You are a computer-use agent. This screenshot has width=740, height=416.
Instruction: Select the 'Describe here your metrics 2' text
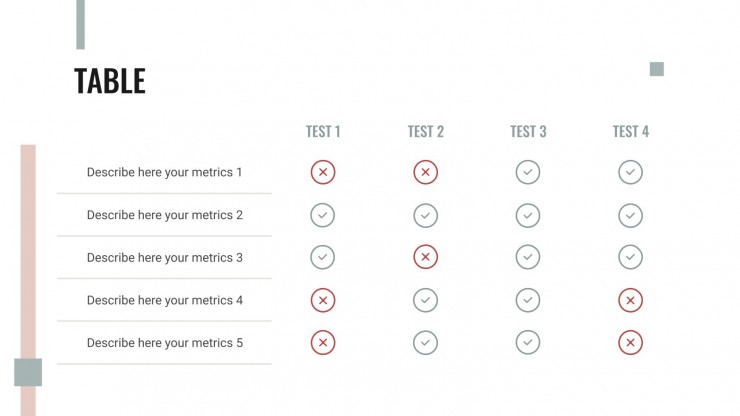pyautogui.click(x=165, y=215)
